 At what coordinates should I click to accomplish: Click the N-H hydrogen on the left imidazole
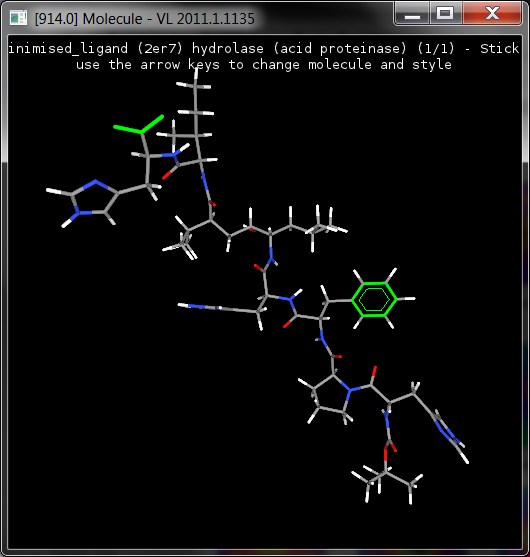[x=66, y=223]
